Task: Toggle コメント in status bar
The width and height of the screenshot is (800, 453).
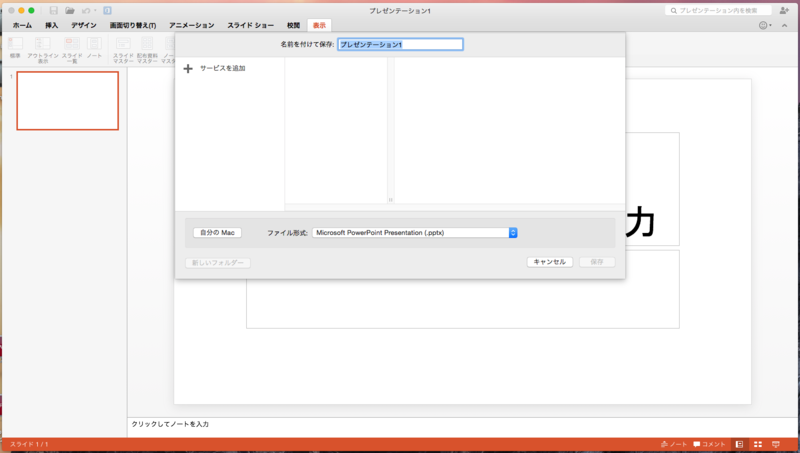Action: (709, 444)
